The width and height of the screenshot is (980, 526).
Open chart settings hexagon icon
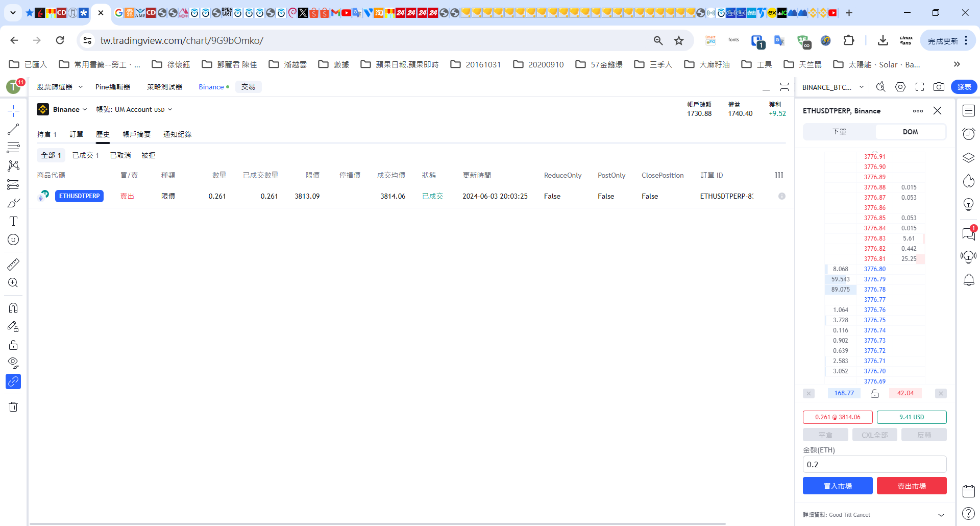pos(900,87)
